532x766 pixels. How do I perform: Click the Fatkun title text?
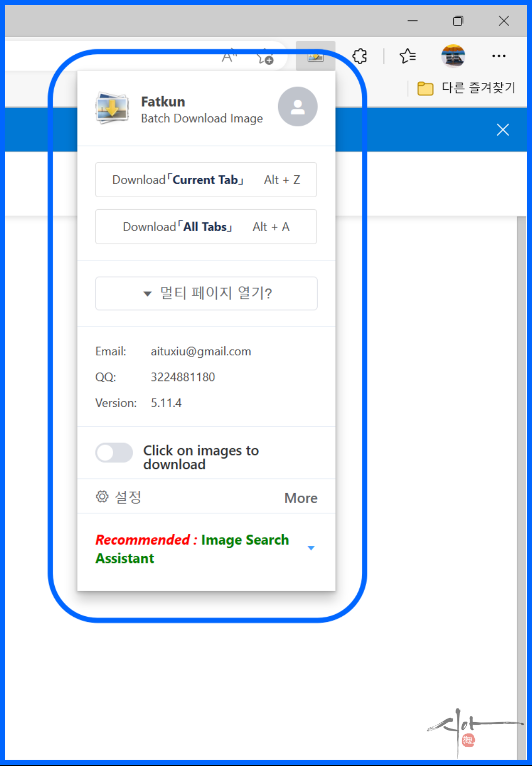(163, 101)
